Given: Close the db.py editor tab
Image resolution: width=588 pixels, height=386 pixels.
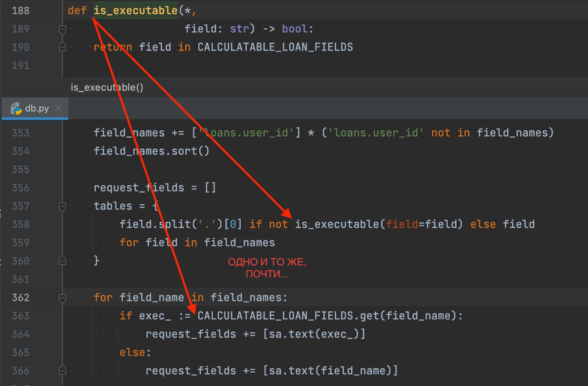Looking at the screenshot, I should point(58,108).
